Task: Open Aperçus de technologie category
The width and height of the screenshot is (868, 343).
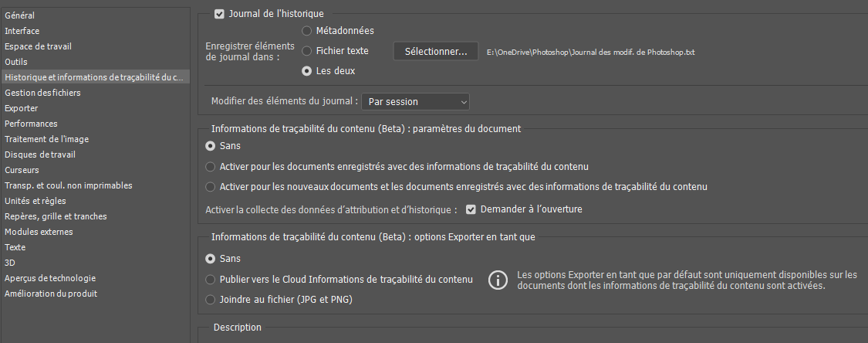Action: [50, 278]
